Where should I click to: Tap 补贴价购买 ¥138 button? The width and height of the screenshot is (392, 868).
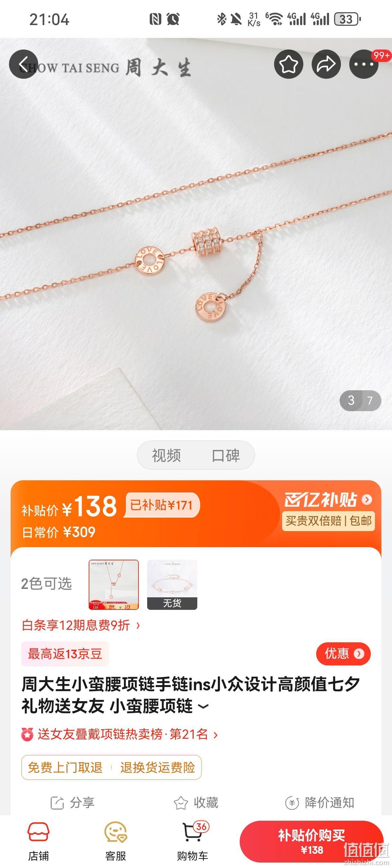pyautogui.click(x=312, y=842)
